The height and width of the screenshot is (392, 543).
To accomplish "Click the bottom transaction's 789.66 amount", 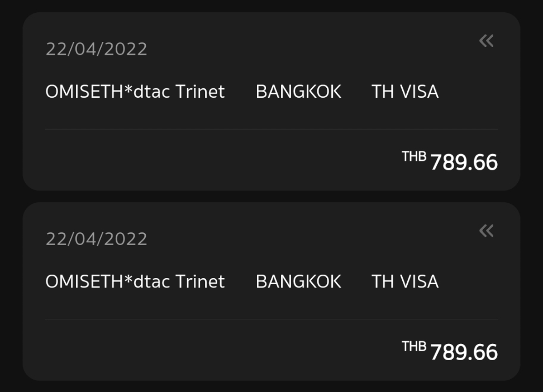I will pos(464,352).
